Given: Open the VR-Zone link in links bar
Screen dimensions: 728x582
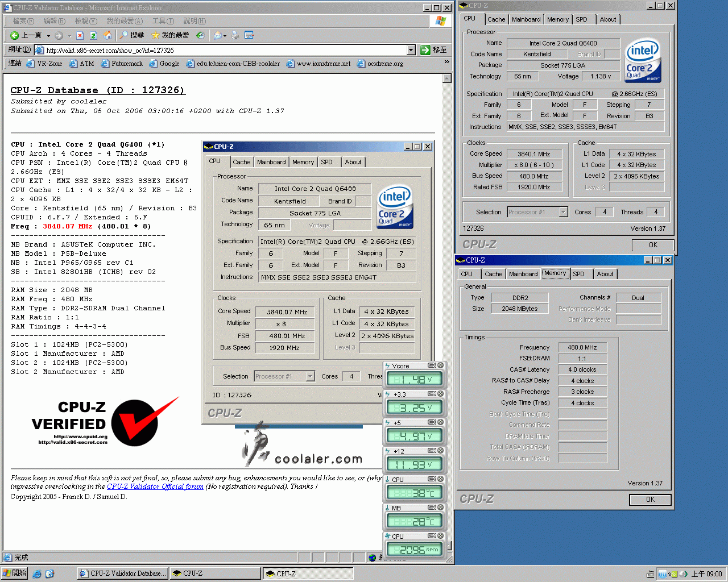Looking at the screenshot, I should click(44, 64).
